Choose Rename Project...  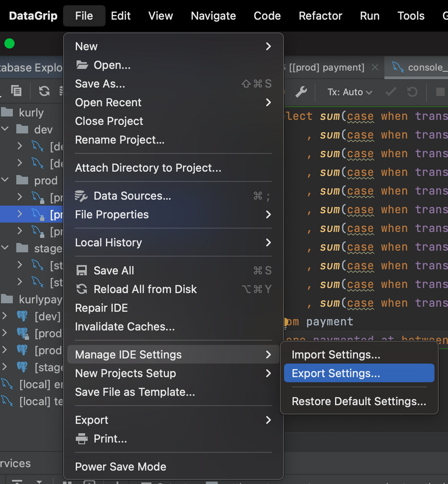(173, 140)
